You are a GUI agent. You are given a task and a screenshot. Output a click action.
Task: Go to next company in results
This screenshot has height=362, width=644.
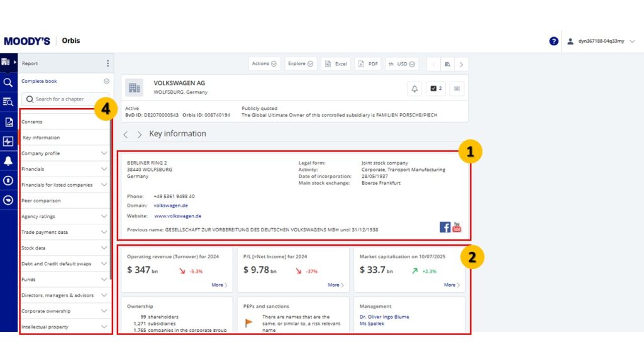pos(461,64)
